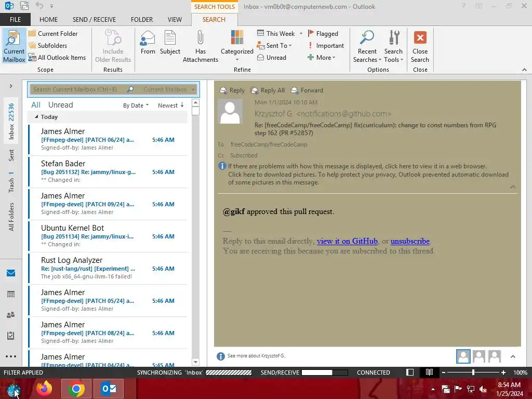This screenshot has height=399, width=532.
Task: Open the All Folders list
Action: (11, 217)
